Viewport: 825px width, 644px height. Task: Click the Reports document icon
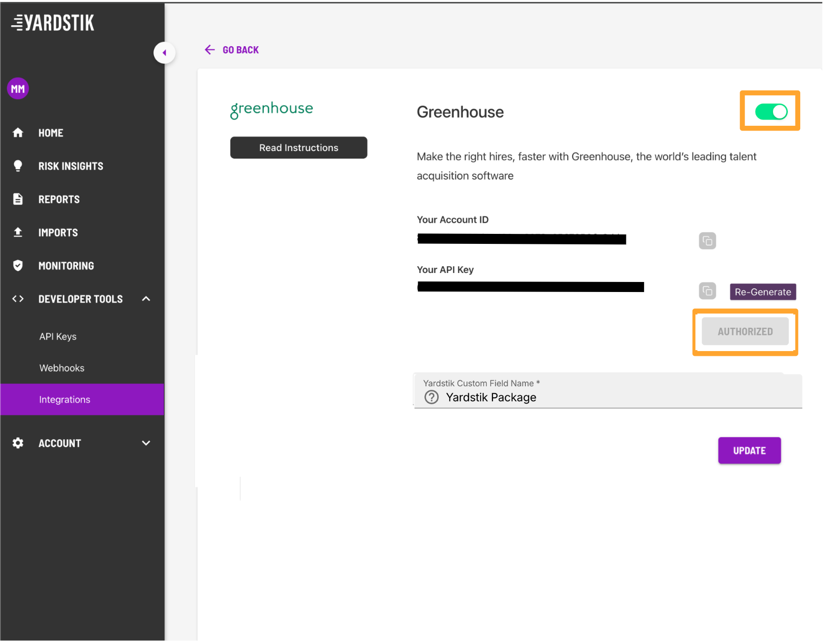18,199
